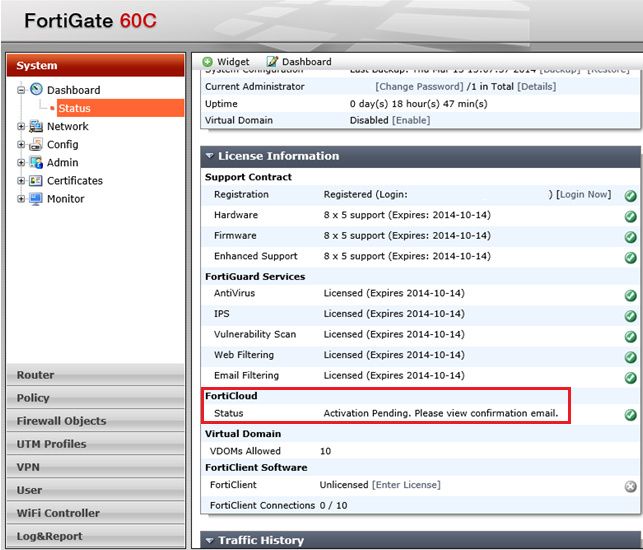Click green check icon for FortiCloud Status
The width and height of the screenshot is (643, 550).
coord(630,415)
